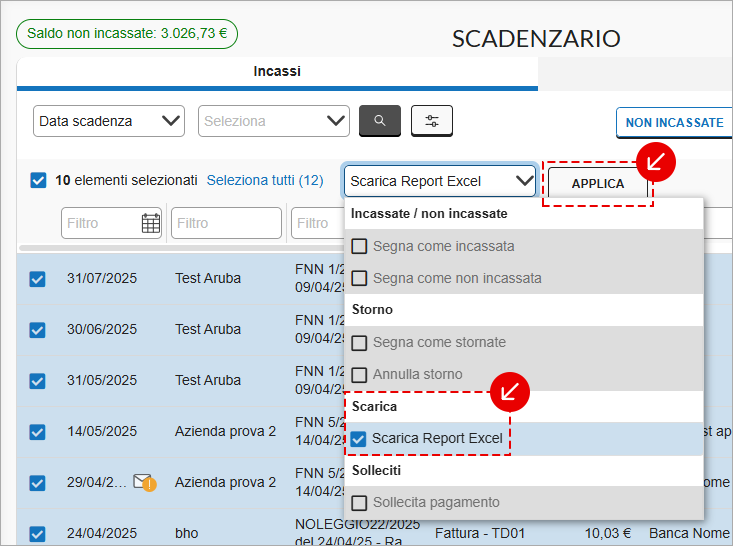Screen dimensions: 733x546
Task: Click the third Filtro input under document column
Action: click(x=318, y=223)
